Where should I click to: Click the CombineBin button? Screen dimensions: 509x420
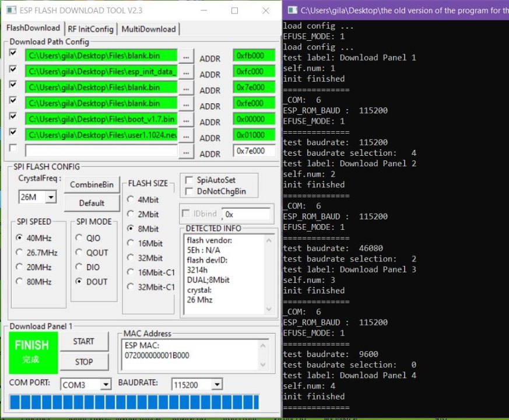click(x=92, y=184)
